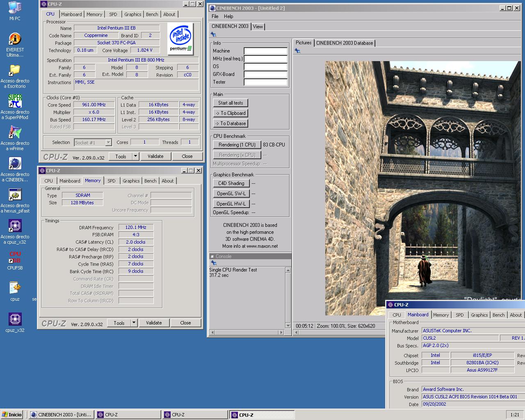Open the Help menu in CINEBENCH
This screenshot has height=420, width=525.
228,16
